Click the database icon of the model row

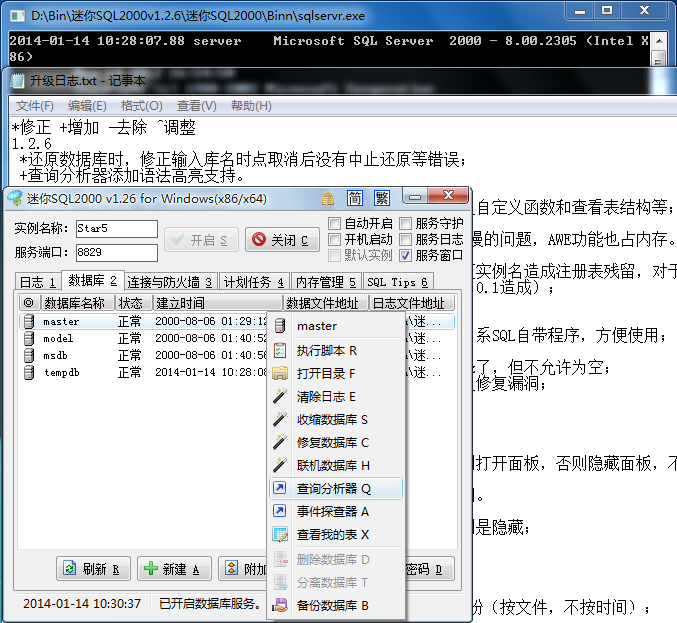click(28, 338)
